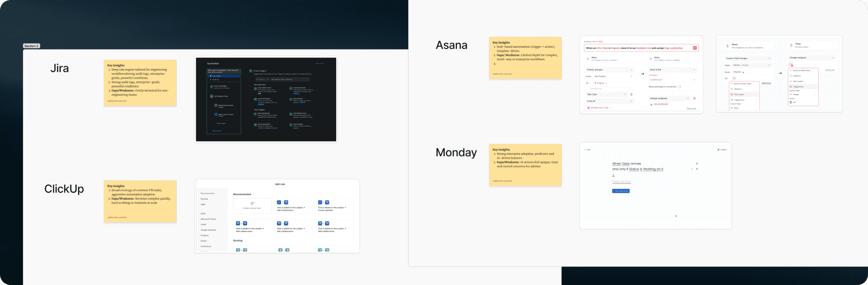Select Notion in the Add rule sidebar
Image resolution: width=868 pixels, height=285 pixels.
point(204,241)
